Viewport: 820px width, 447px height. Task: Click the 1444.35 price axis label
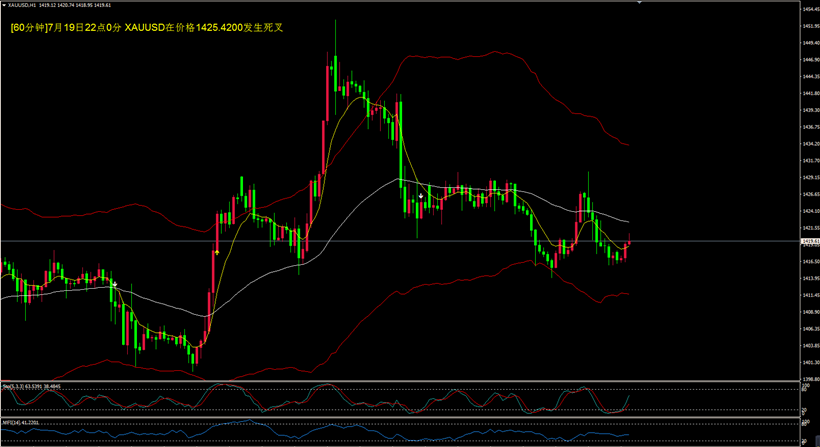pyautogui.click(x=811, y=76)
